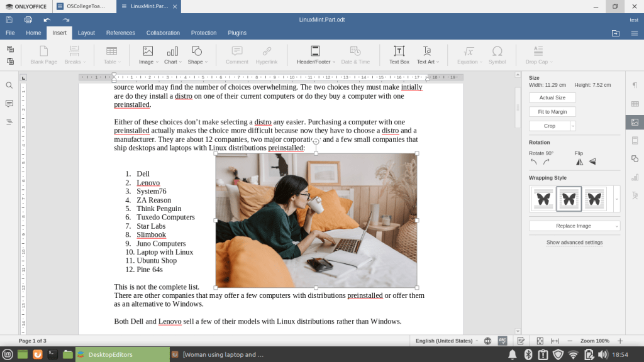The width and height of the screenshot is (644, 362).
Task: Click the zoom in plus button
Action: [620, 341]
